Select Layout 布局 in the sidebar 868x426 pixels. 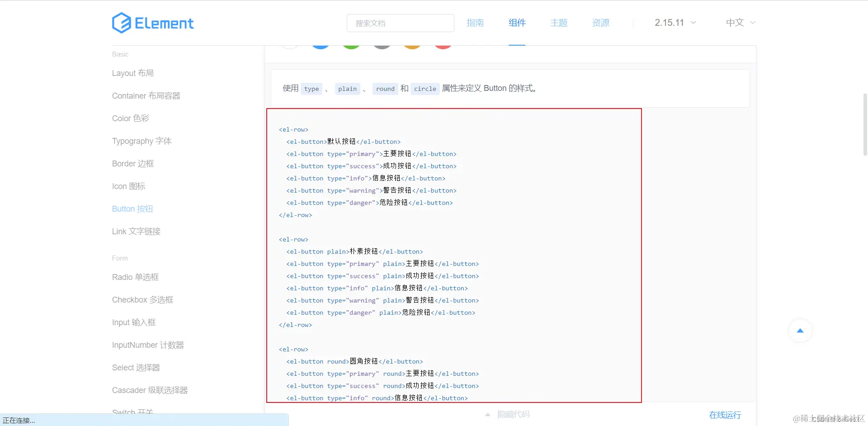tap(132, 73)
